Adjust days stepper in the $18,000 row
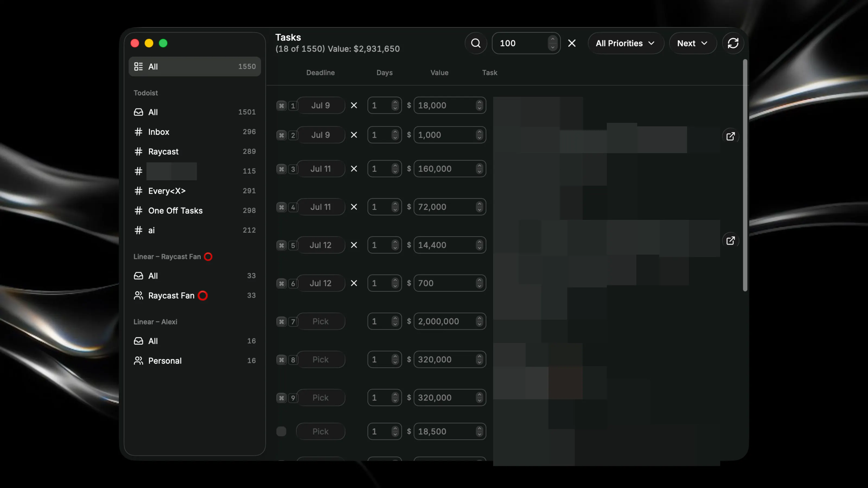 coord(395,105)
